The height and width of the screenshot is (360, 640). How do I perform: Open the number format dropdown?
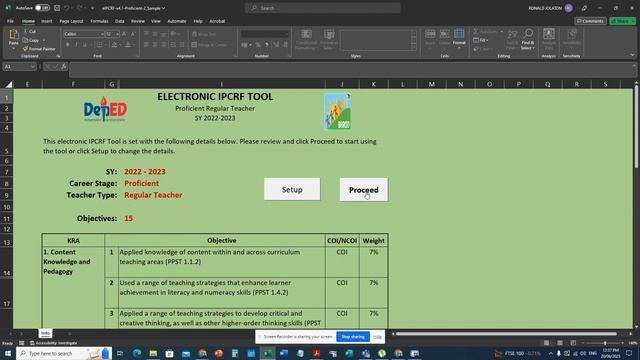[x=287, y=34]
